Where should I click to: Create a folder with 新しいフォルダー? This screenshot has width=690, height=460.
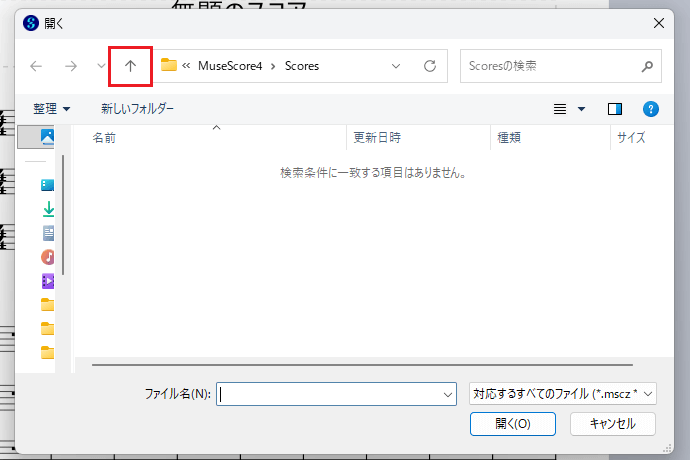tap(137, 108)
